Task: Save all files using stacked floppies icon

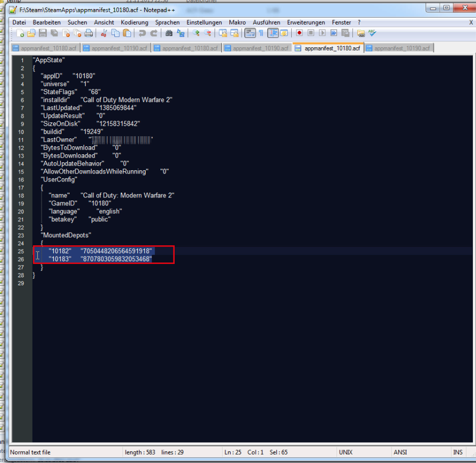Action: pos(54,33)
